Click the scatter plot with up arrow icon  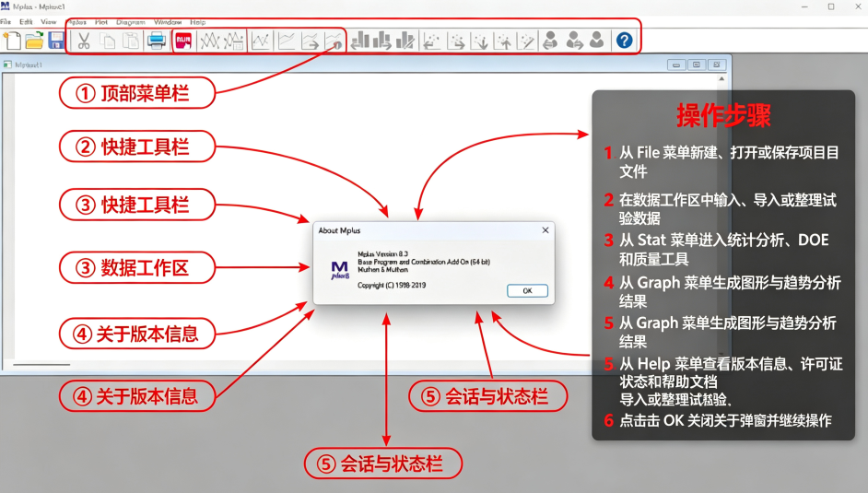(503, 41)
